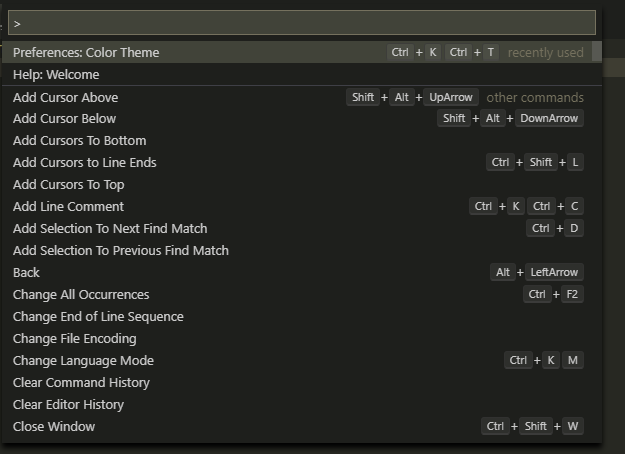
Task: Select the Close Window command
Action: click(302, 426)
